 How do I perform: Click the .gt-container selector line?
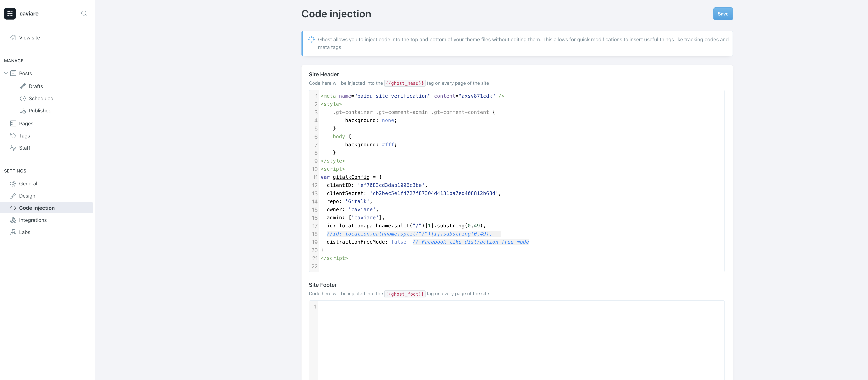414,112
